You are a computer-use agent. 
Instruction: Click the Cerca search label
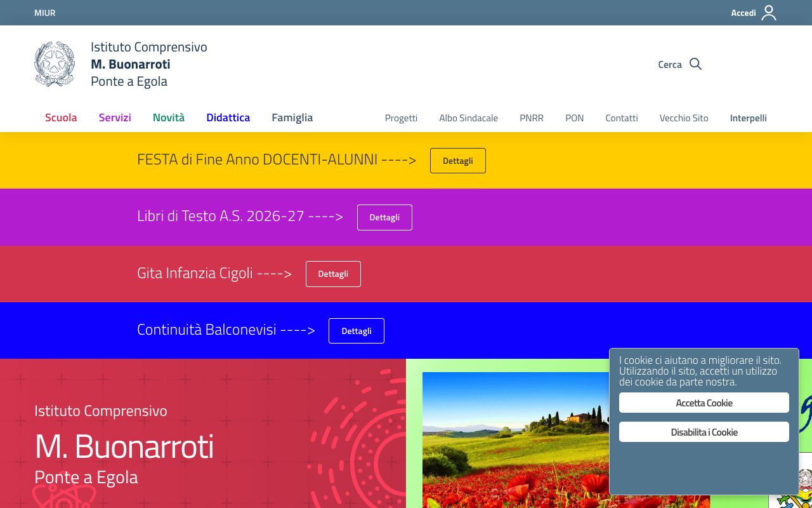click(x=670, y=65)
